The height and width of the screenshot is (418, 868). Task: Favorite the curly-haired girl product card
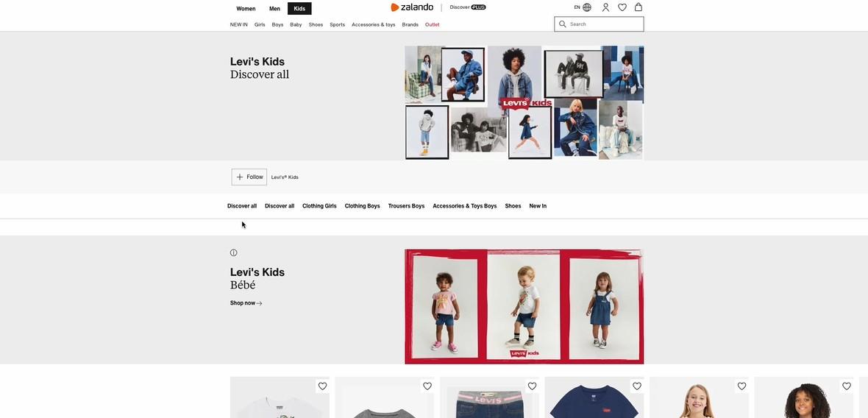(847, 386)
